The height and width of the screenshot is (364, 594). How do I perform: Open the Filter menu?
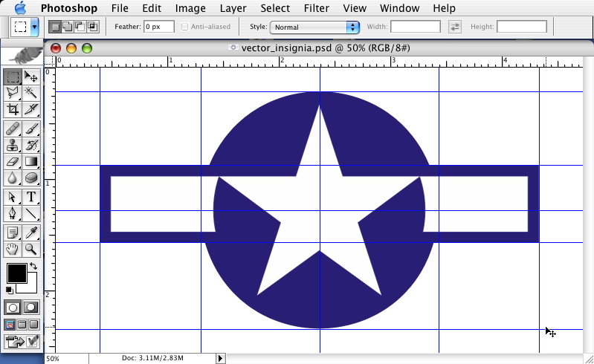pyautogui.click(x=316, y=8)
